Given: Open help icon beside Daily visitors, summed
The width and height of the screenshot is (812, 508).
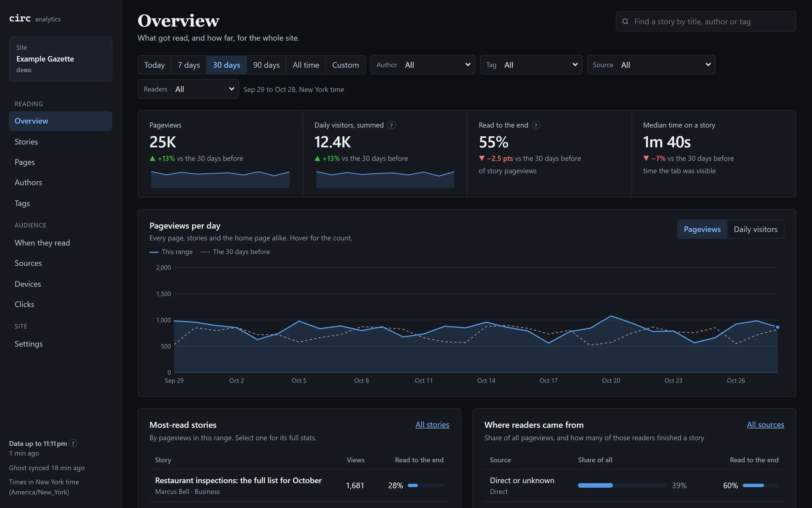Looking at the screenshot, I should click(391, 125).
